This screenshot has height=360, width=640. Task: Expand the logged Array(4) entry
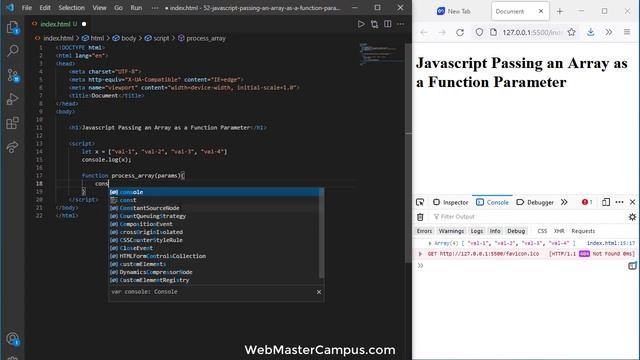pyautogui.click(x=430, y=243)
